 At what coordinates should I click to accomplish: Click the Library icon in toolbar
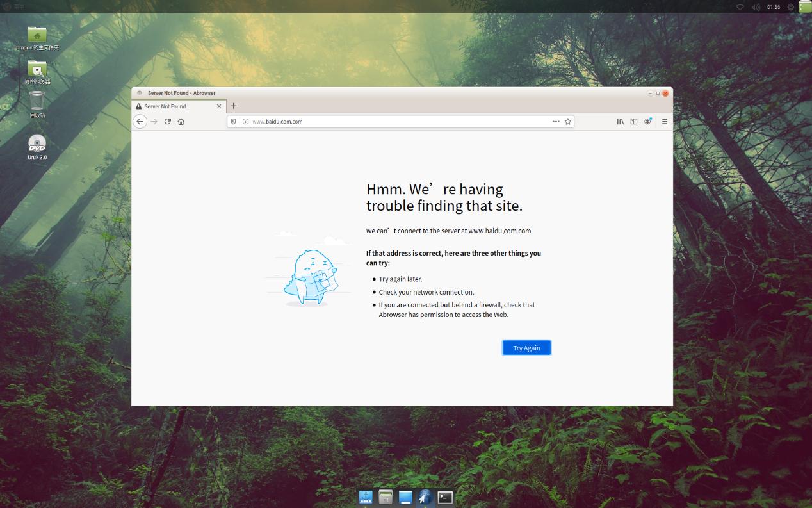[x=620, y=121]
